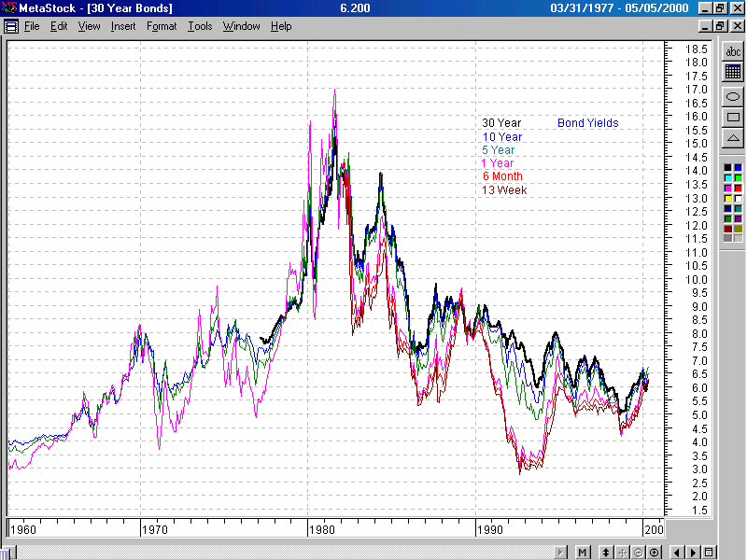
Task: Open the View menu
Action: click(x=89, y=26)
